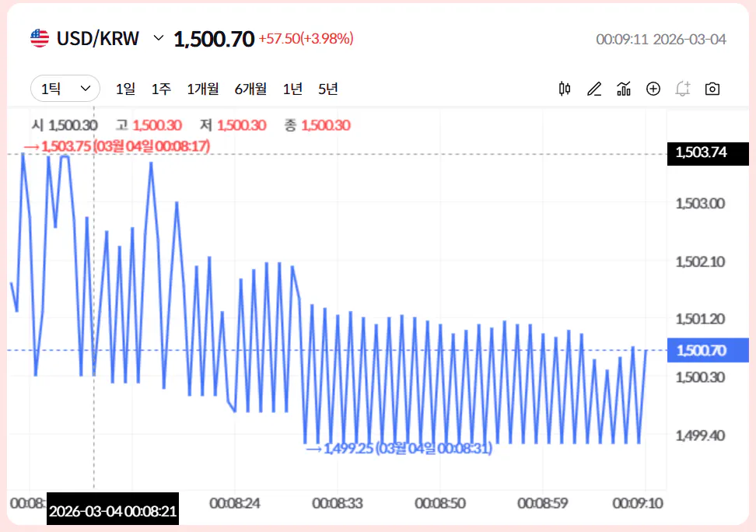This screenshot has width=756, height=532.
Task: Switch to the 6개월 range
Action: pos(250,89)
